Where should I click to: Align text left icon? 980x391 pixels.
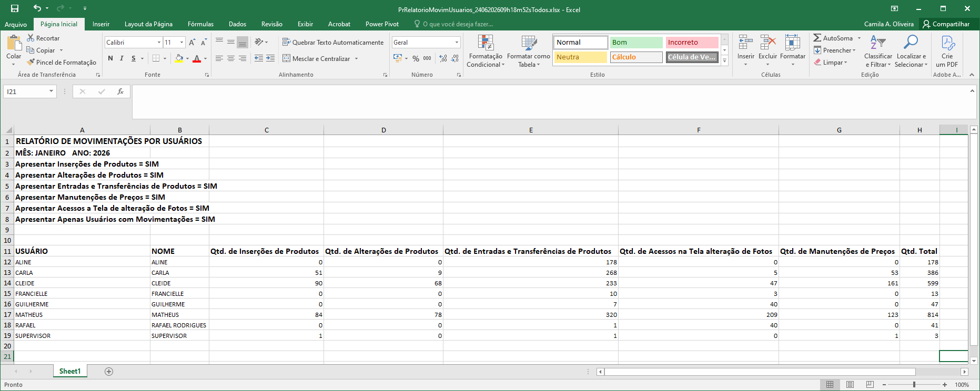tap(219, 58)
